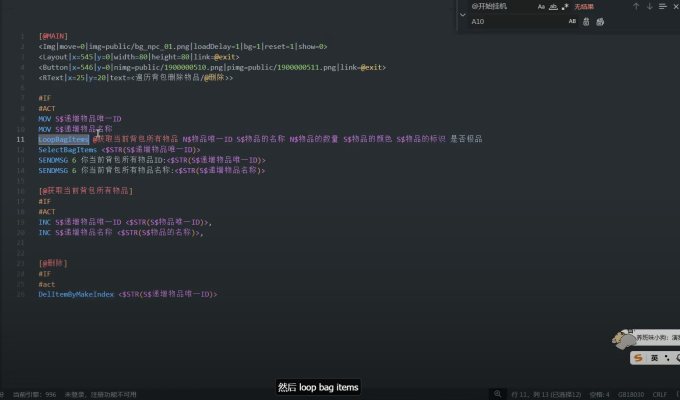Click Find in Selection icon
The image size is (680, 400).
point(661,6)
